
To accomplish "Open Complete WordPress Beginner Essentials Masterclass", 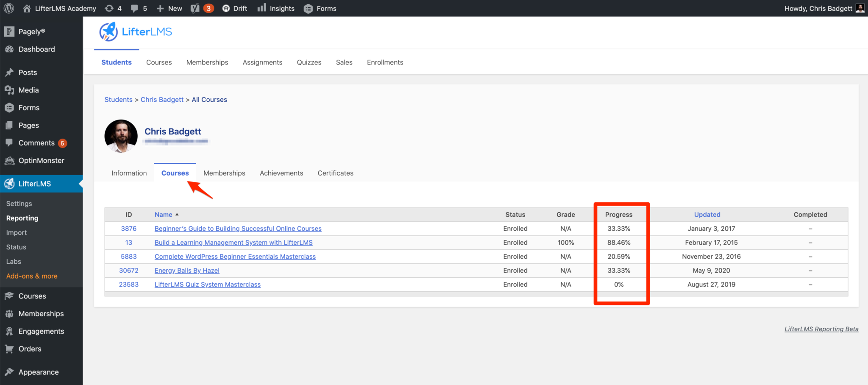I will [235, 257].
